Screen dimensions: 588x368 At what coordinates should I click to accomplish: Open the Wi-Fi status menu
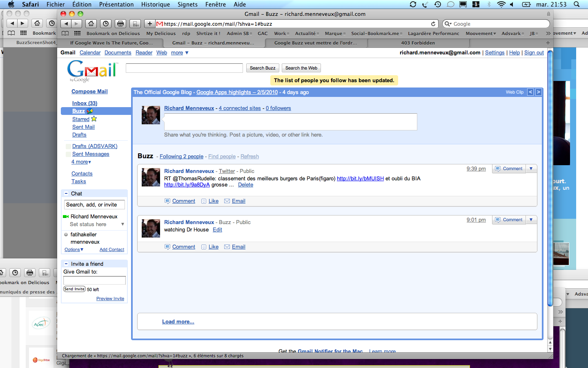(501, 4)
